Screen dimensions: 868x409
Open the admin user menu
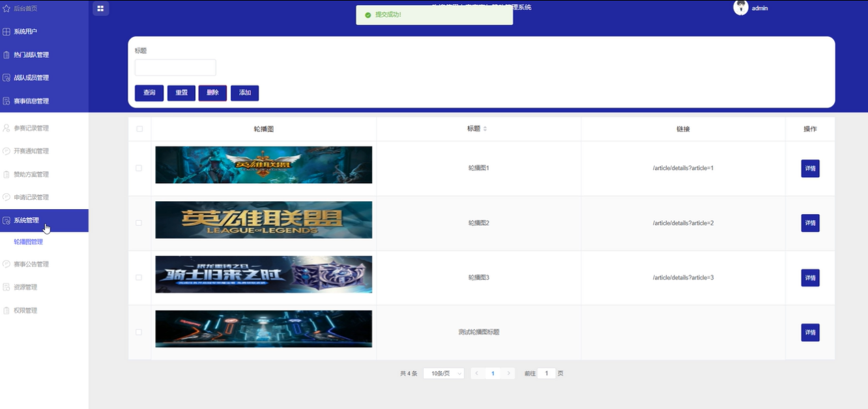[760, 8]
